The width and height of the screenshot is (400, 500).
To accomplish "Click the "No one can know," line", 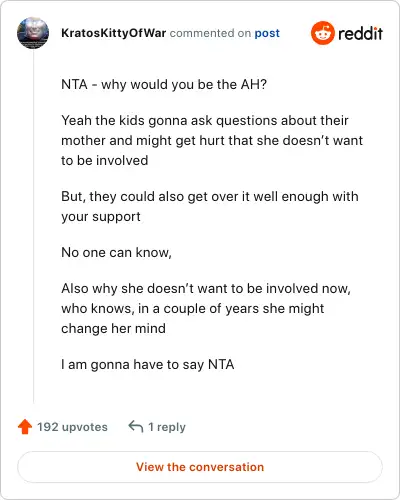I will (116, 252).
